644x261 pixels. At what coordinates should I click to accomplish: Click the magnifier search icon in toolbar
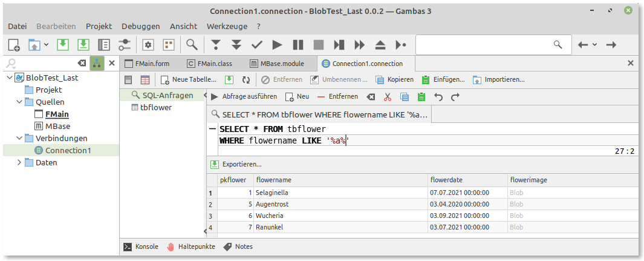[x=192, y=45]
